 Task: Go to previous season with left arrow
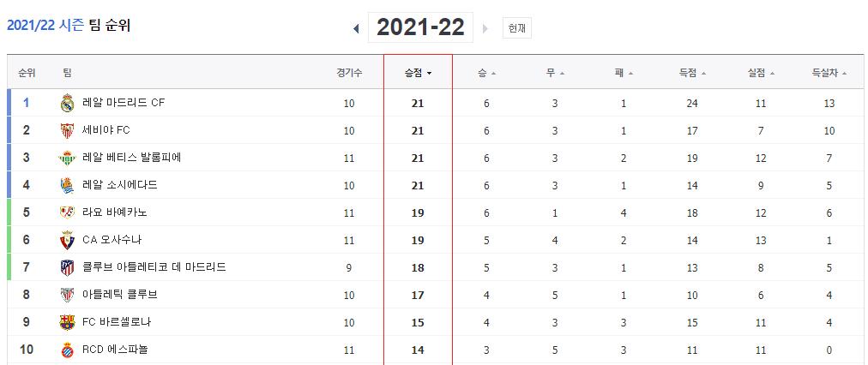(x=356, y=28)
